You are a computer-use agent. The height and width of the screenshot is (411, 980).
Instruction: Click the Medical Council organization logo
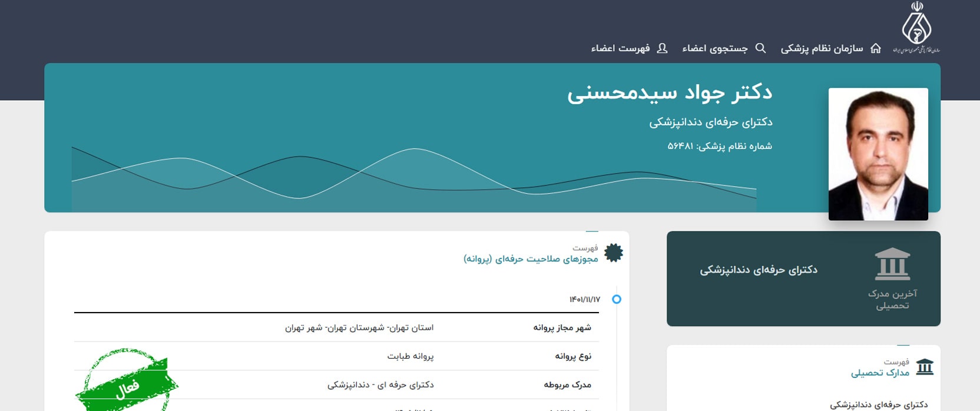tap(916, 27)
